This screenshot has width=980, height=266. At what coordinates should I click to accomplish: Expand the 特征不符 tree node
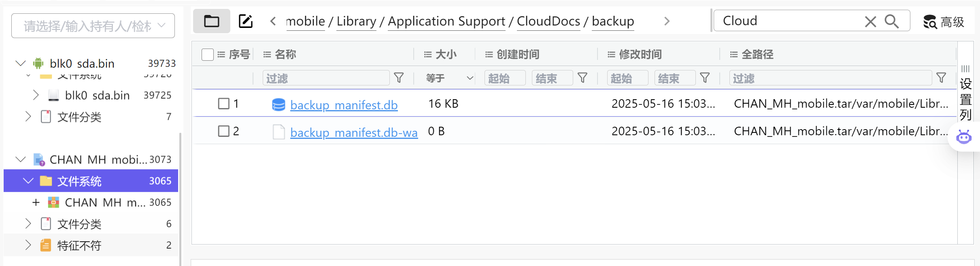click(x=28, y=245)
